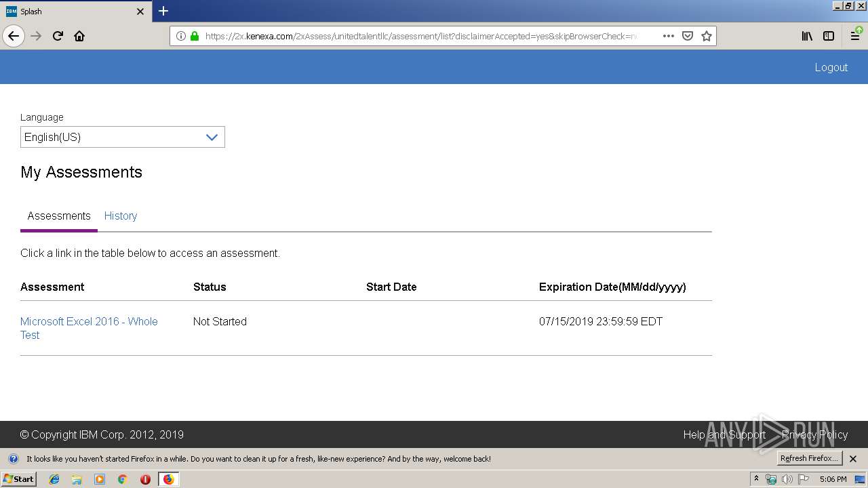
Task: Show site information icon in address bar
Action: coord(181,36)
